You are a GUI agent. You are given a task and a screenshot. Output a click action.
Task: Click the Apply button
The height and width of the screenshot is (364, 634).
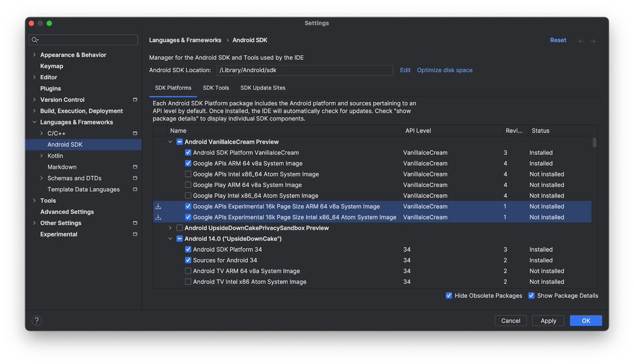[x=548, y=321]
